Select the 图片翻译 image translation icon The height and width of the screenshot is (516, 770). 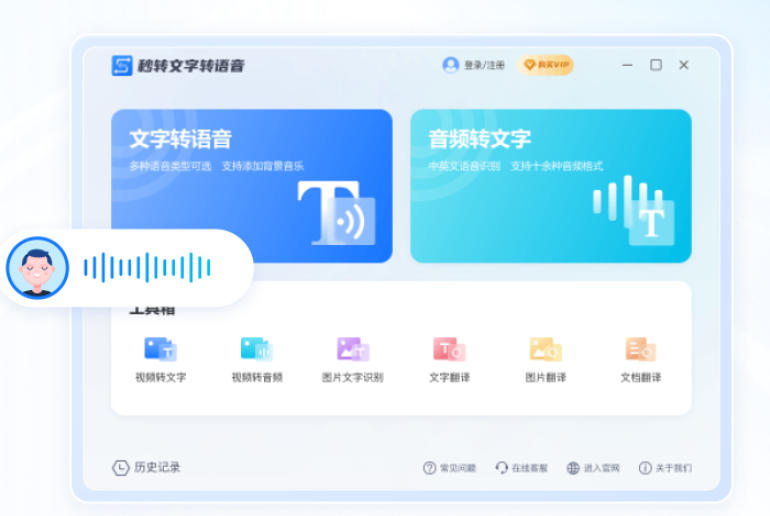545,349
